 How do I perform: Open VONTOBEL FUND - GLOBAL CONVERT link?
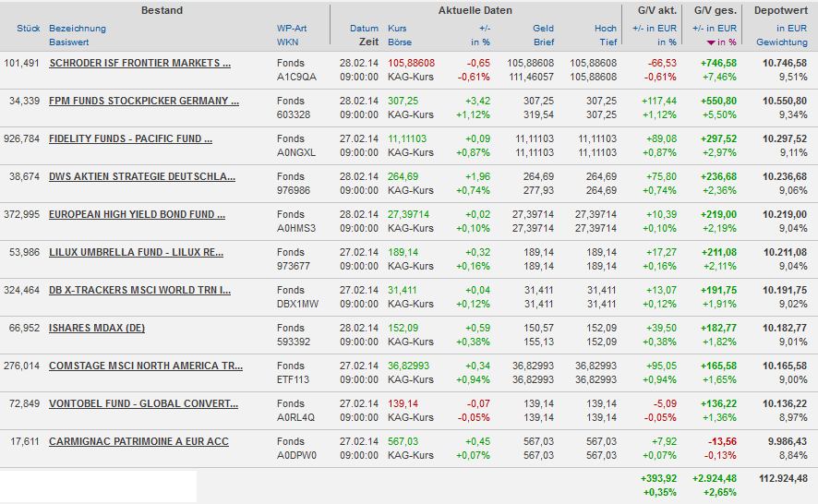[143, 403]
